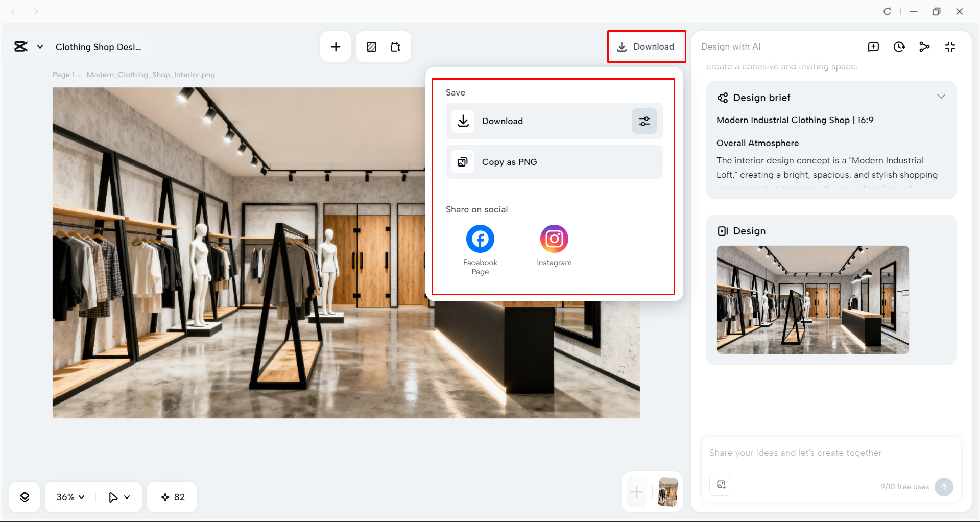The image size is (980, 522).
Task: Restore the window using title bar button
Action: [936, 11]
